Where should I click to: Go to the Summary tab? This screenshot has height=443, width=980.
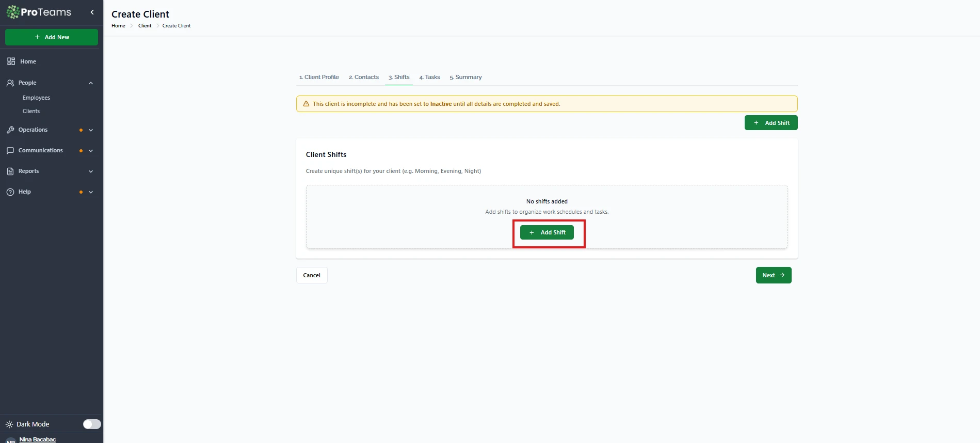(465, 77)
